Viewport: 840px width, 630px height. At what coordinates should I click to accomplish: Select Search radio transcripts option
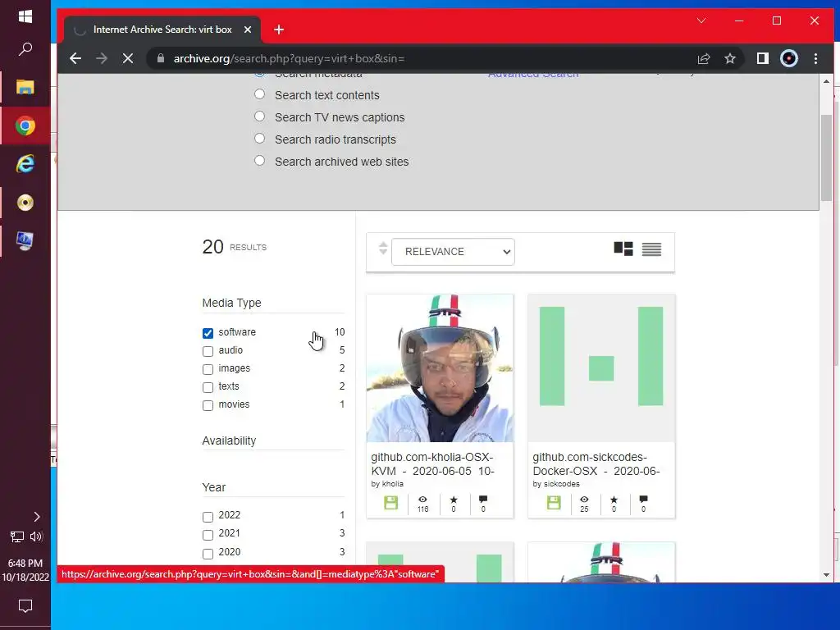[x=259, y=138]
